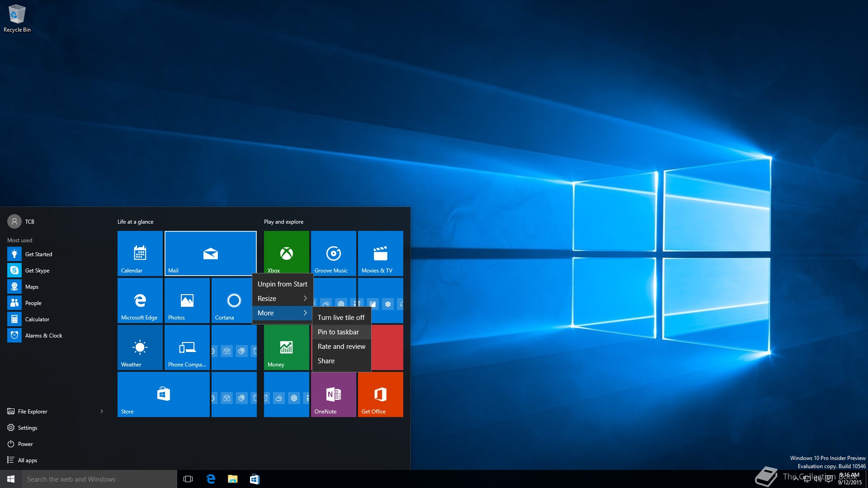Open the Movies & TV tile
868x488 pixels.
[381, 253]
